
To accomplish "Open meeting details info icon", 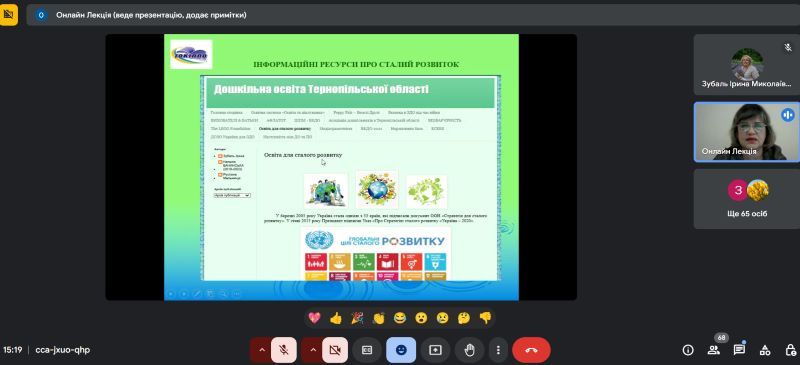I will click(x=688, y=350).
